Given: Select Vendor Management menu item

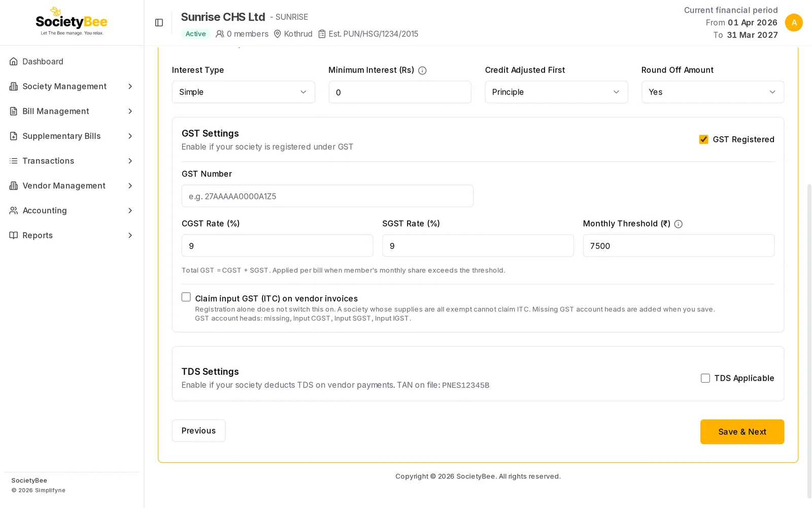Looking at the screenshot, I should [x=72, y=186].
